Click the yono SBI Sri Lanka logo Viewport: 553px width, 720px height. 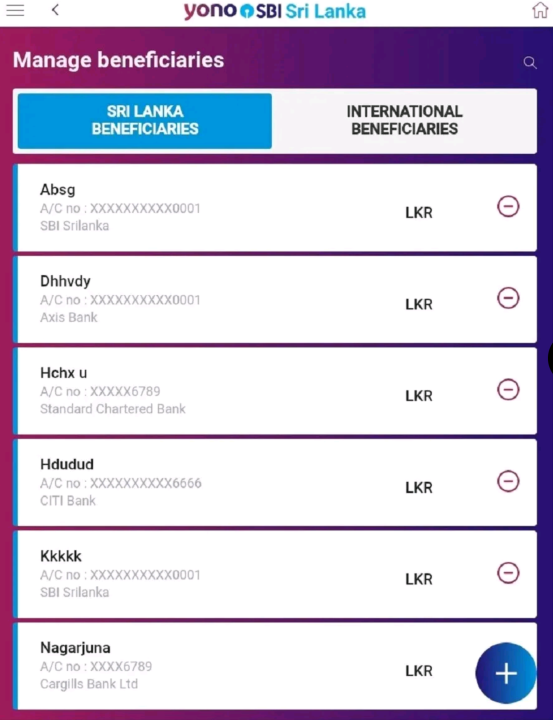(275, 11)
